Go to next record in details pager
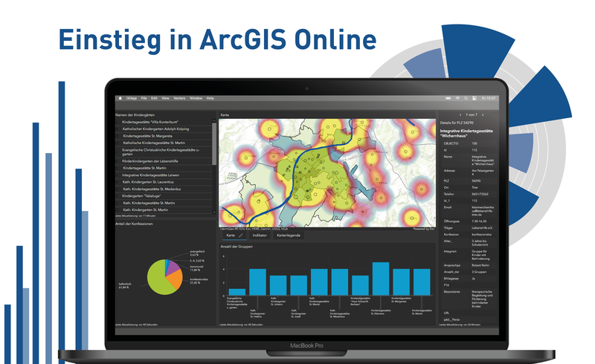The height and width of the screenshot is (364, 595). (x=483, y=114)
